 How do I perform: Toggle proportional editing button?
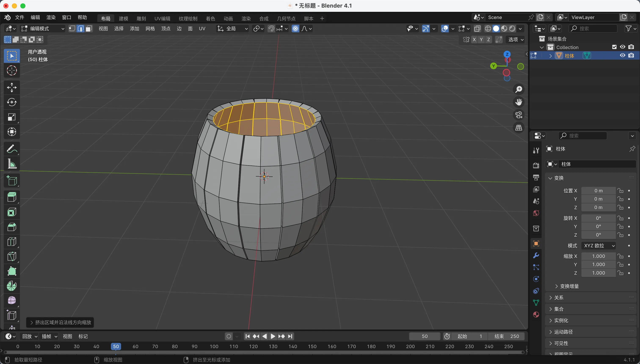coord(296,29)
